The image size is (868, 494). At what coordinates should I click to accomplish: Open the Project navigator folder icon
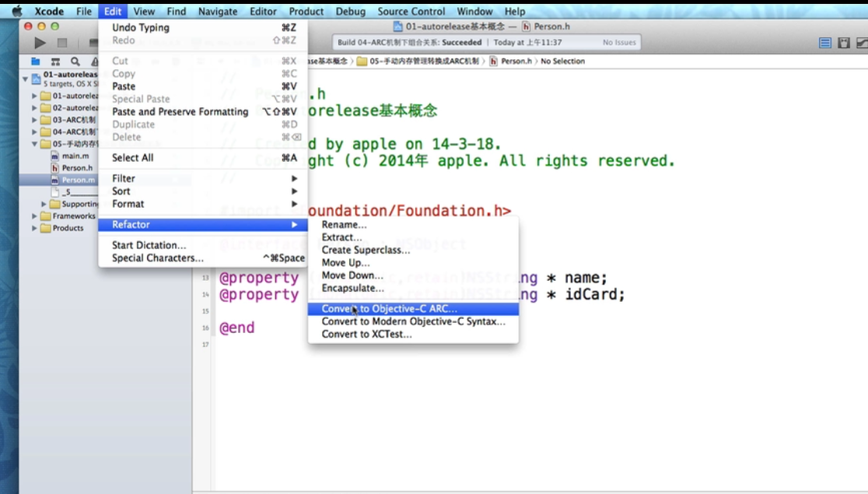(36, 61)
